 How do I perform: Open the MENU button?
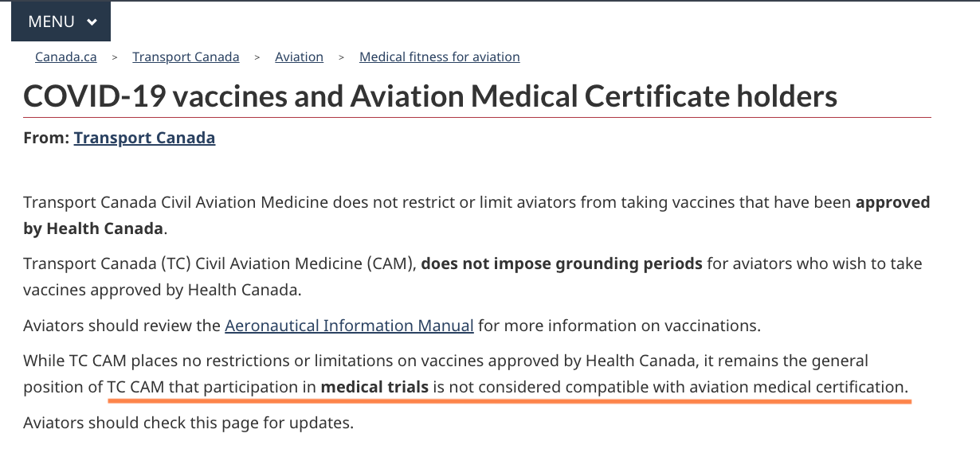(x=52, y=21)
